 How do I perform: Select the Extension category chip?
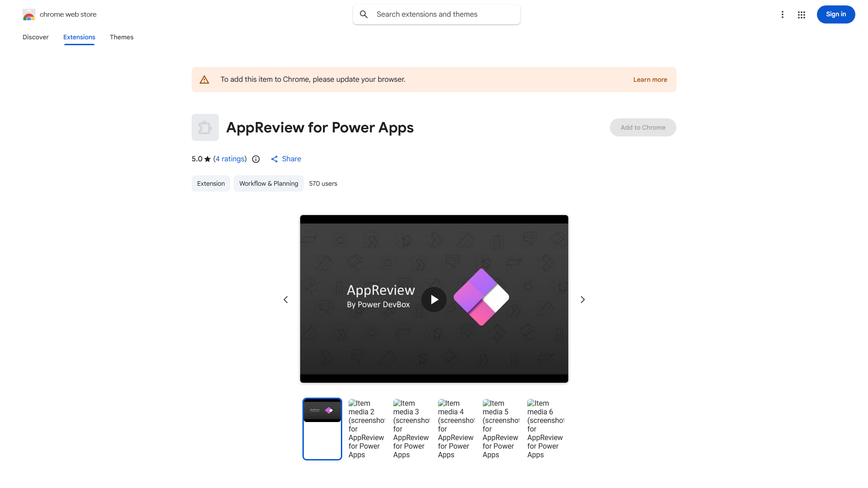click(x=211, y=183)
